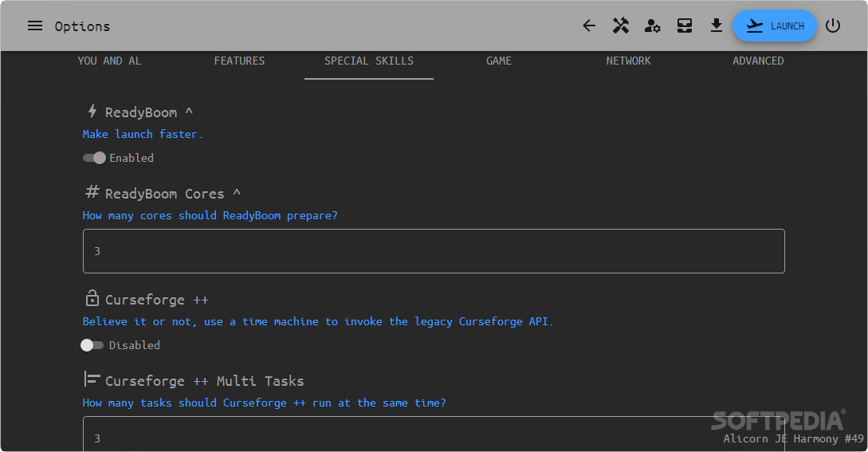Click the Curseforge ++ Multi Tasks input field
Image resolution: width=868 pixels, height=452 pixels.
coord(434,434)
